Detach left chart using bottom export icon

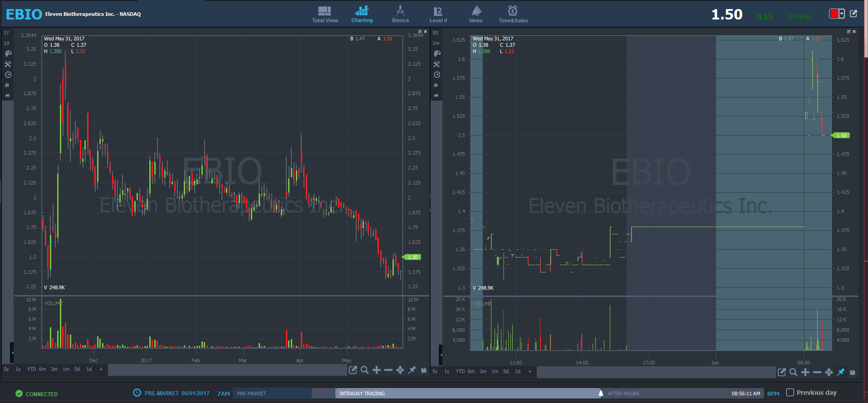pos(353,370)
